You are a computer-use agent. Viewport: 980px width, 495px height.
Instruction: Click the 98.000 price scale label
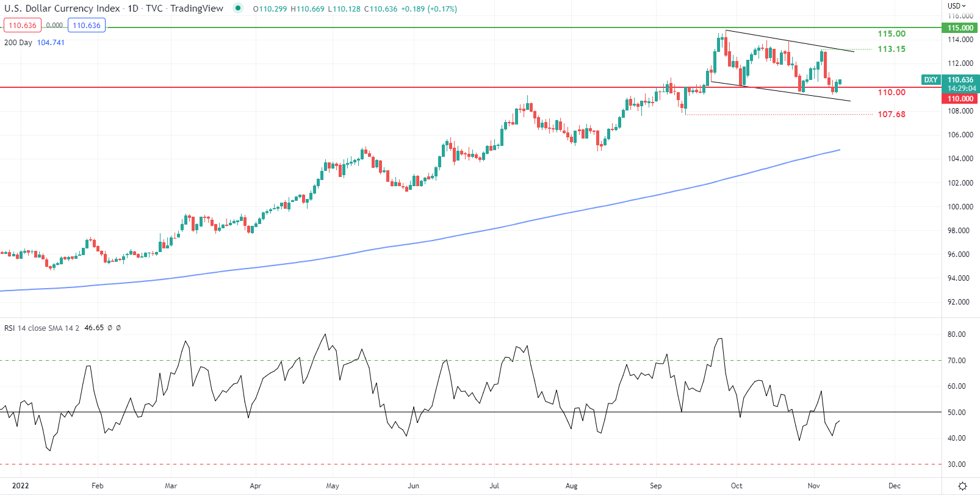coord(959,231)
